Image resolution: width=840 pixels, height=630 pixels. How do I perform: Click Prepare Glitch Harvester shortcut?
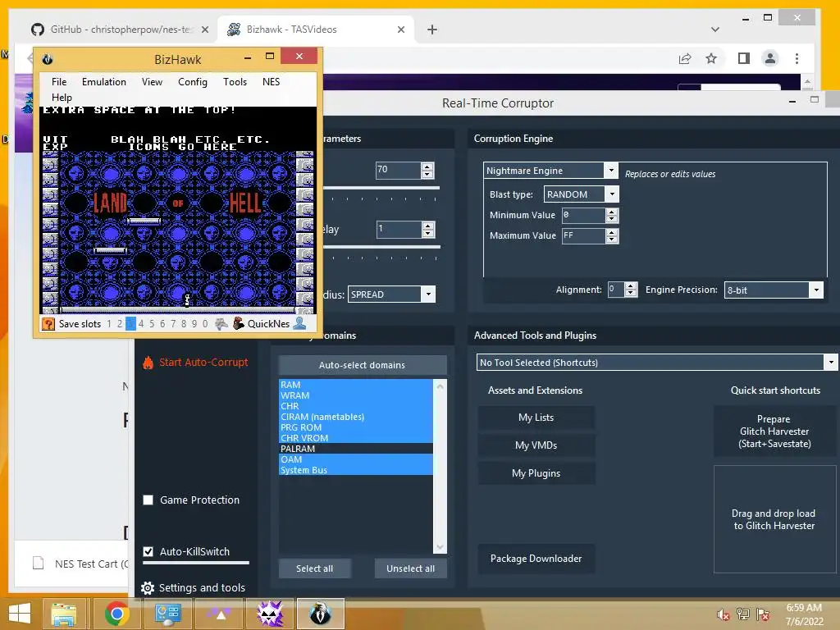point(774,431)
